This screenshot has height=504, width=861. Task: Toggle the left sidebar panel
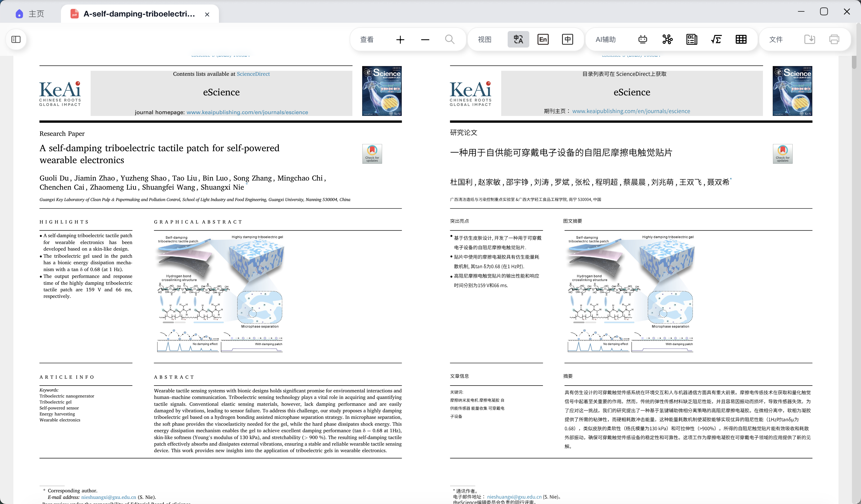(16, 40)
